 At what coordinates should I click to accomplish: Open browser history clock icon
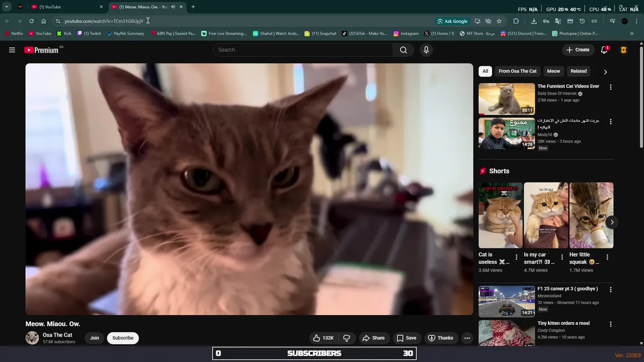(582, 21)
